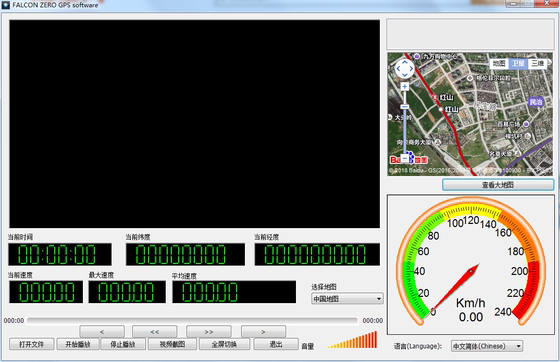Screen dimensions: 560x362
Task: Pan the map right with the compass arrow
Action: pos(411,69)
